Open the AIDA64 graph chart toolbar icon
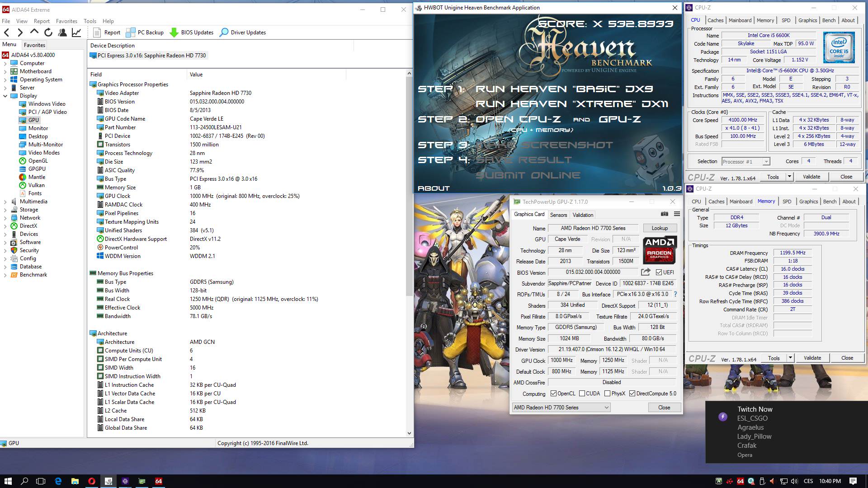This screenshot has width=868, height=488. [76, 32]
